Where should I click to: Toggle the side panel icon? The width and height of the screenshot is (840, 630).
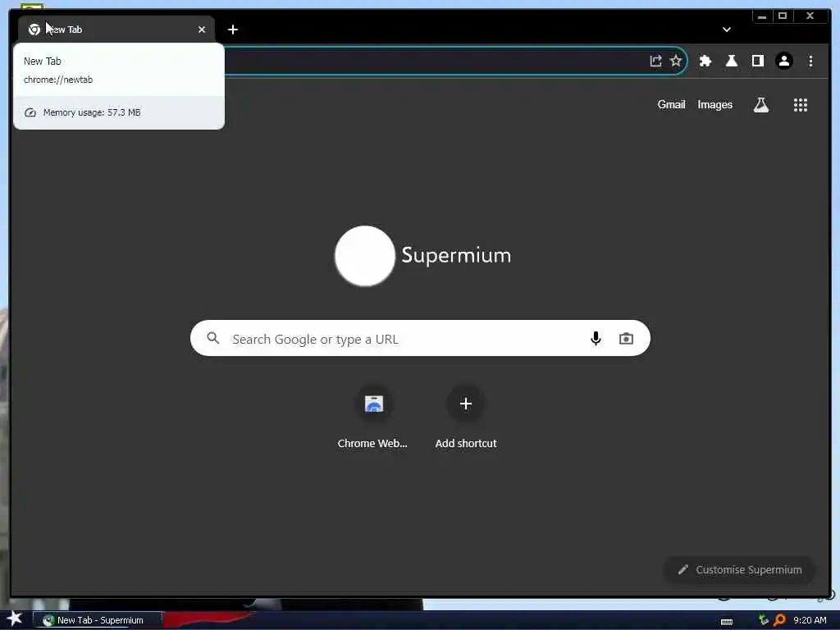tap(757, 61)
